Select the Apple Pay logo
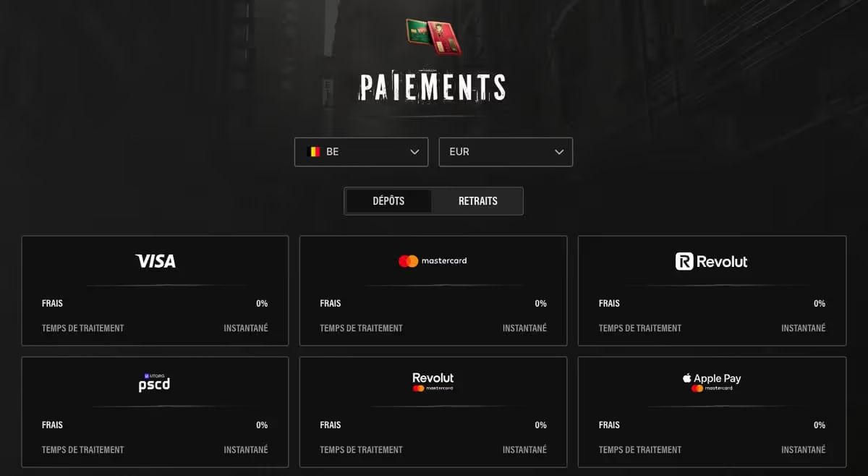This screenshot has height=476, width=868. click(712, 383)
